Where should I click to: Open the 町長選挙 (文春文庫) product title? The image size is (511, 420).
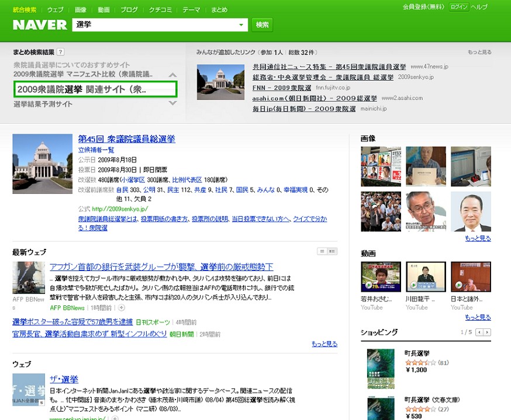432,400
